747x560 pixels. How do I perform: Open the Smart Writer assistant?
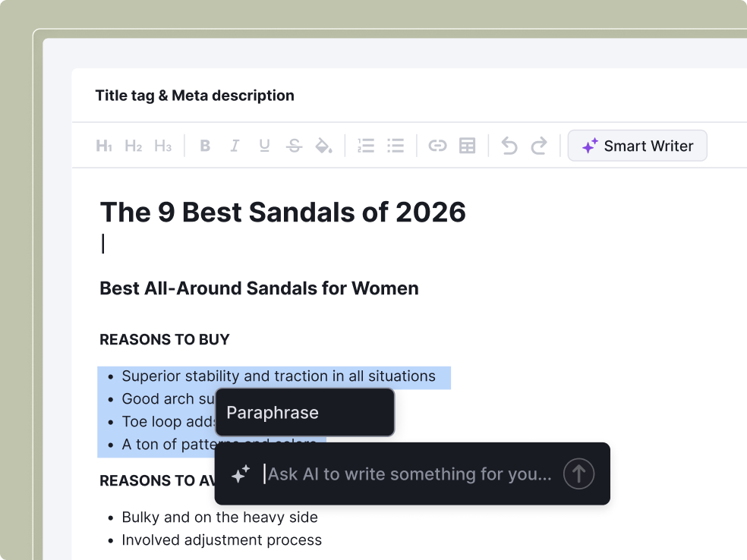638,146
